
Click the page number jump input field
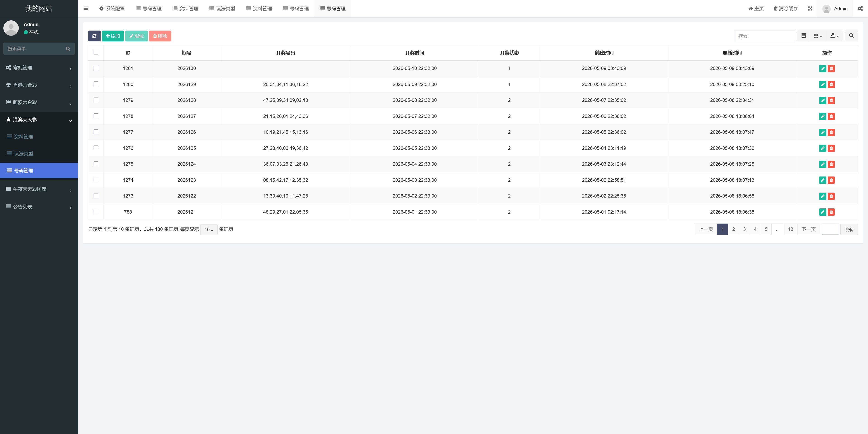point(830,229)
